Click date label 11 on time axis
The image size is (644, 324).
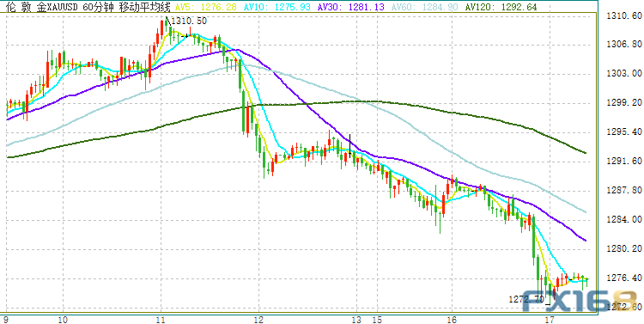(x=161, y=320)
